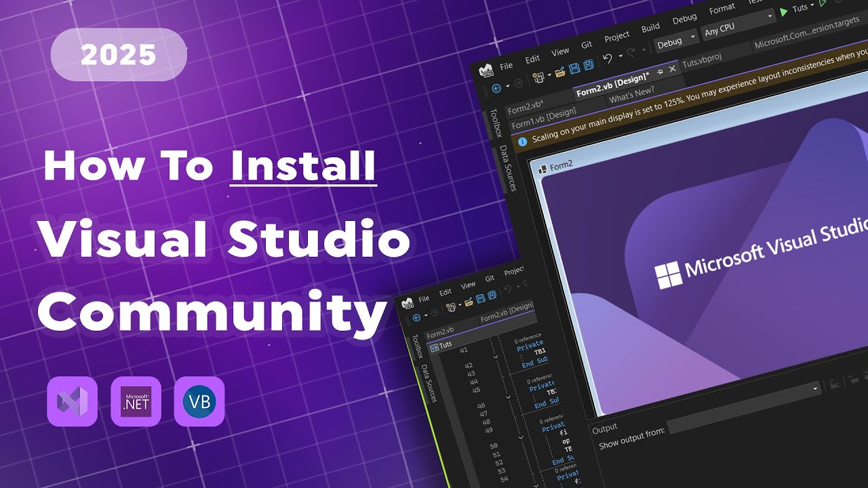Image resolution: width=868 pixels, height=488 pixels.
Task: Open the Any CPU platform dropdown
Action: (738, 23)
